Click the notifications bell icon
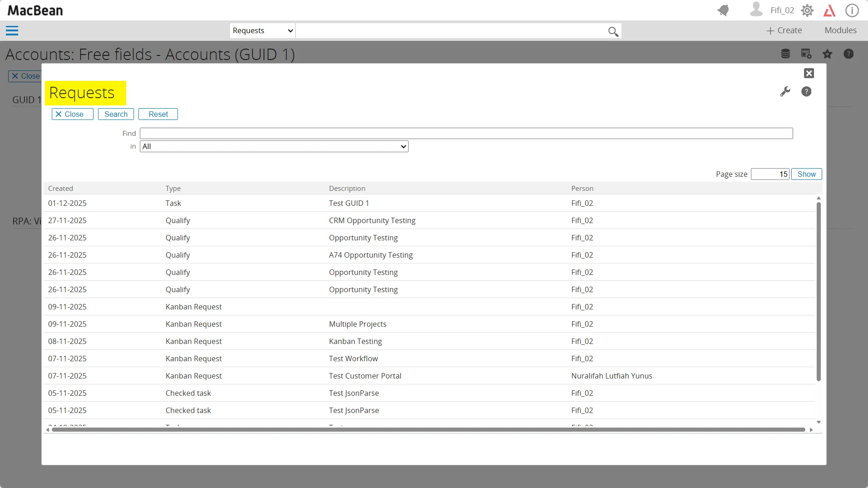The width and height of the screenshot is (868, 488). point(723,10)
